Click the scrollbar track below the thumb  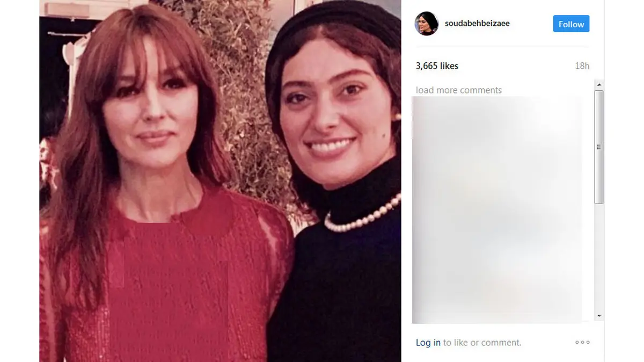coord(599,258)
